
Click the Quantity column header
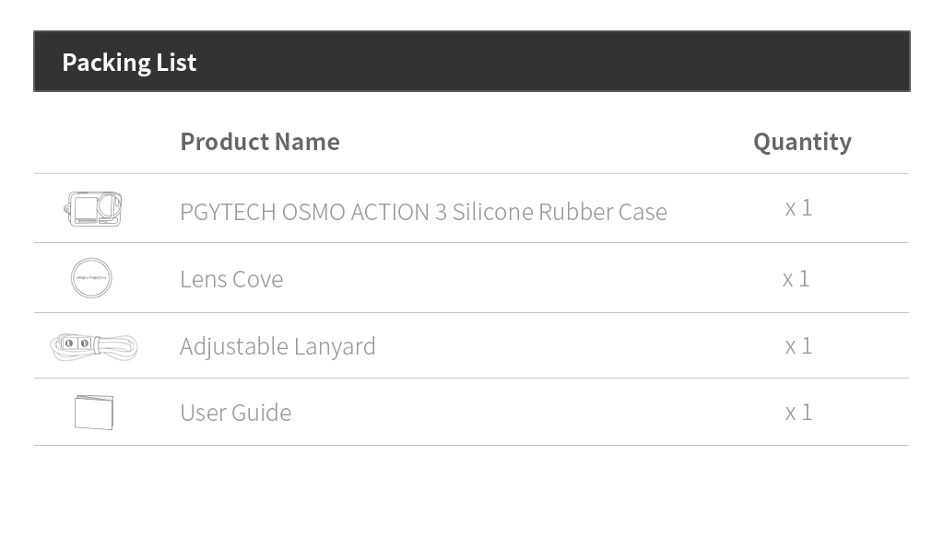click(802, 142)
